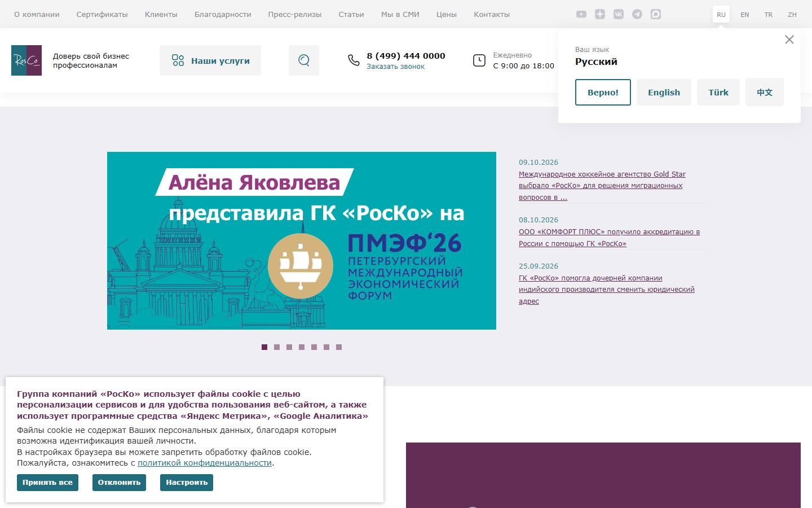Image resolution: width=812 pixels, height=508 pixels.
Task: Open the Статьи menu item
Action: pyautogui.click(x=351, y=15)
